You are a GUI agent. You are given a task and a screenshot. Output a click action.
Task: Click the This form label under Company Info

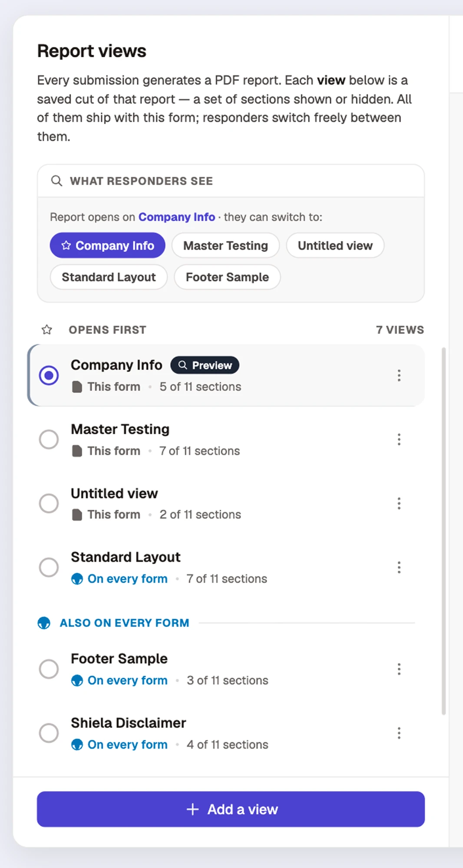pyautogui.click(x=114, y=387)
